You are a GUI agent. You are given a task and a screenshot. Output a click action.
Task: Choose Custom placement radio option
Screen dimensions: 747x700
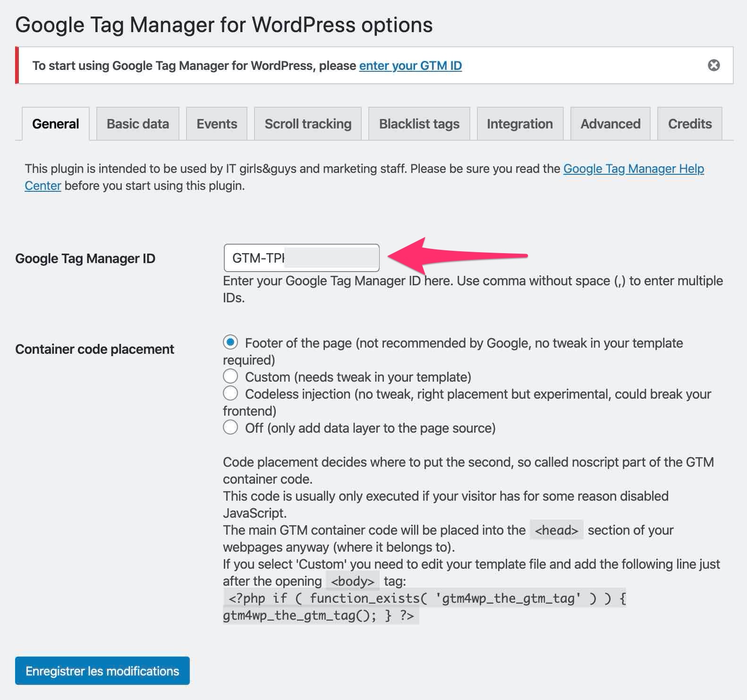coord(230,376)
